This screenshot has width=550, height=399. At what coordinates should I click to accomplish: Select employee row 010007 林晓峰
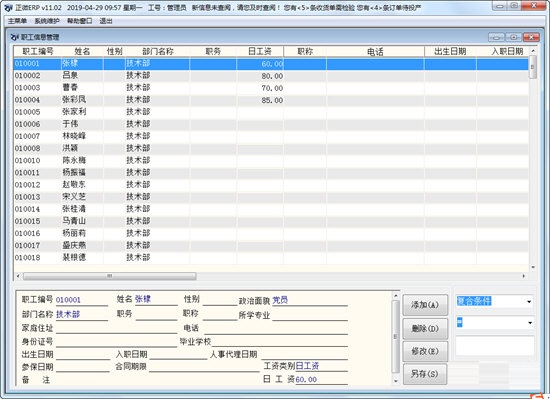[x=271, y=136]
